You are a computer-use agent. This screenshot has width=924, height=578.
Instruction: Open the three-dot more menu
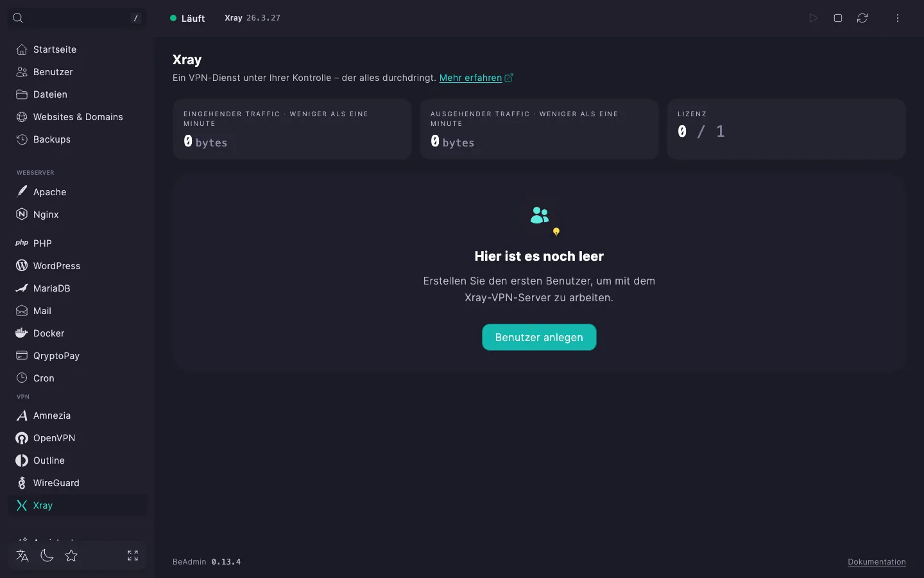pyautogui.click(x=898, y=18)
